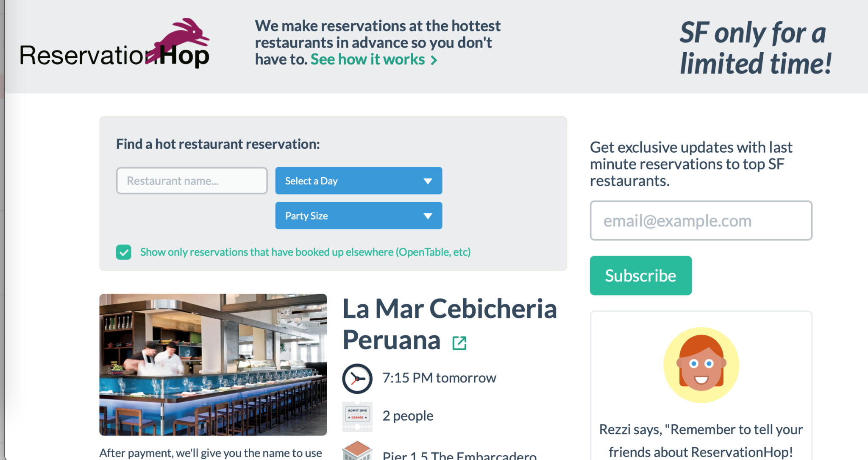Click the Subscribe button
This screenshot has width=868, height=460.
[x=640, y=276]
